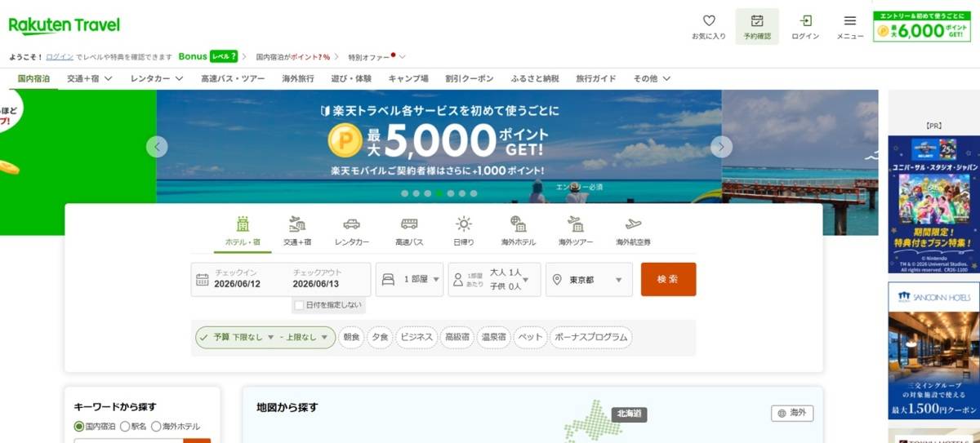Click the person icon for guests
Image resolution: width=980 pixels, height=443 pixels.
click(x=458, y=279)
